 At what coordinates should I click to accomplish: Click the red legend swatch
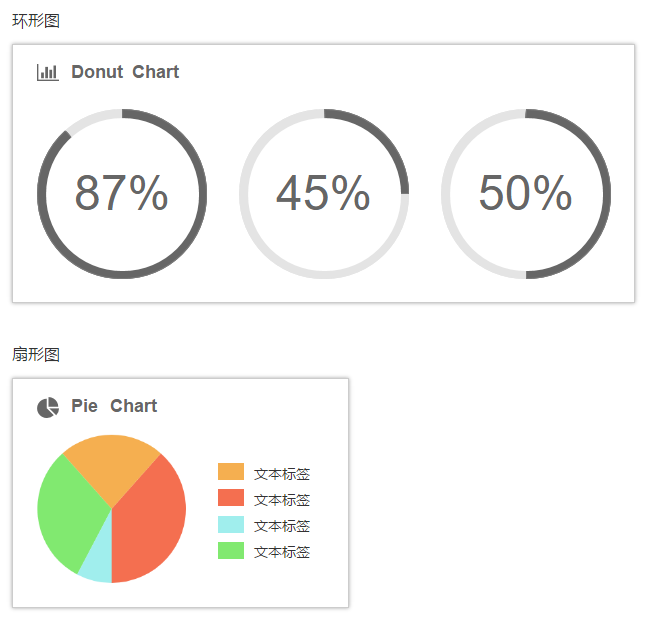tap(231, 498)
